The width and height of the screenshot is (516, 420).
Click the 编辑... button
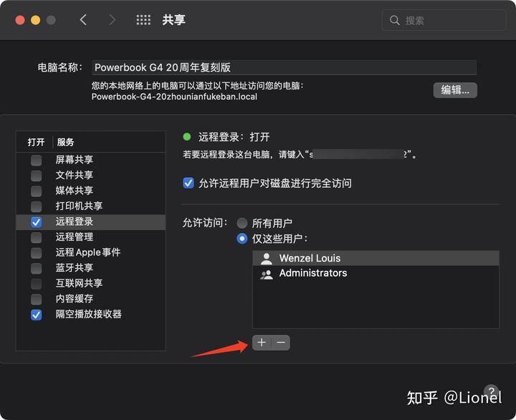point(455,90)
